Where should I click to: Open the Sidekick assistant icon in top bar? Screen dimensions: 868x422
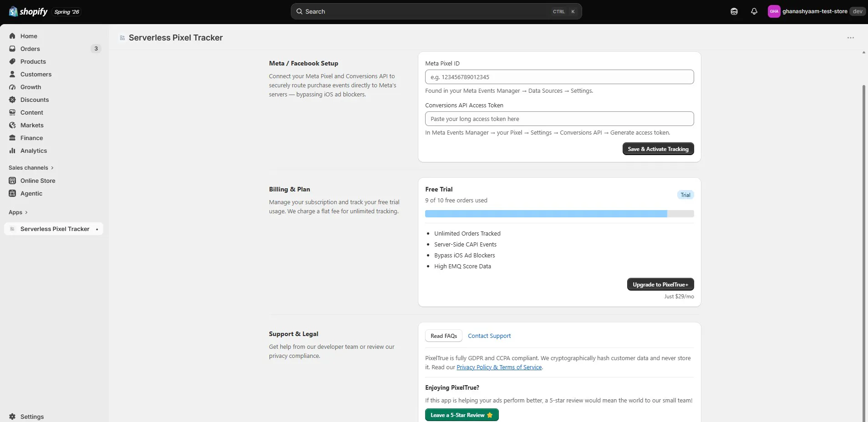point(734,11)
